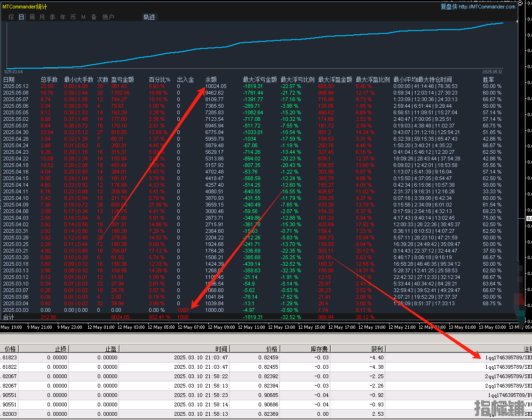
Task: Click the 次数 column header
Action: 103,80
